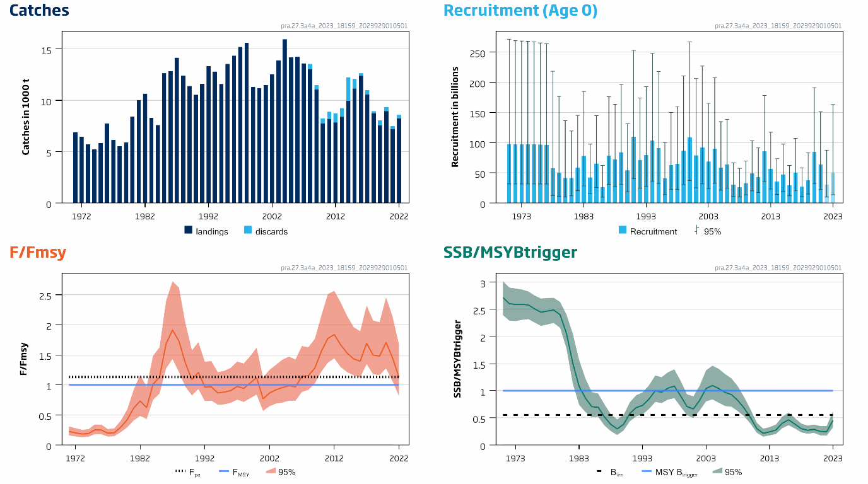Viewport: 868px width, 484px height.
Task: Click the SSB/MSYBtrigger chart heading
Action: (x=510, y=253)
